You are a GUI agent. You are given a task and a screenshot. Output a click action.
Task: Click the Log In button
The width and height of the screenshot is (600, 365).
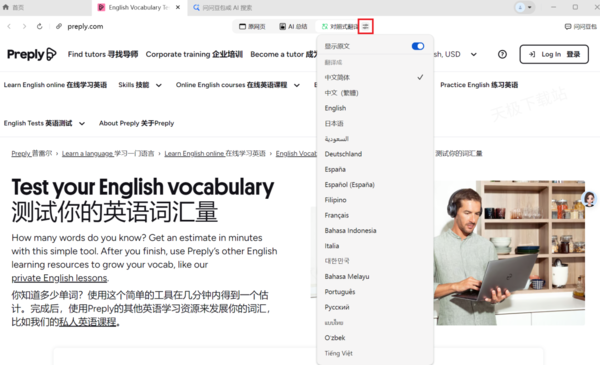[554, 54]
